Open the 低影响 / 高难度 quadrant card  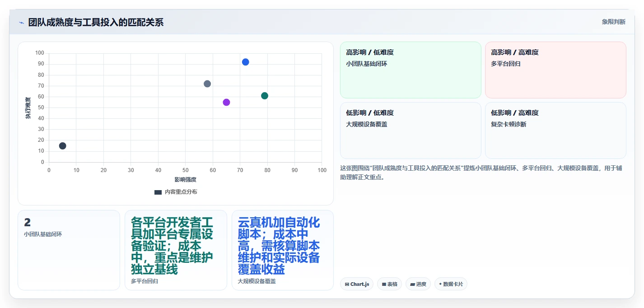(555, 131)
